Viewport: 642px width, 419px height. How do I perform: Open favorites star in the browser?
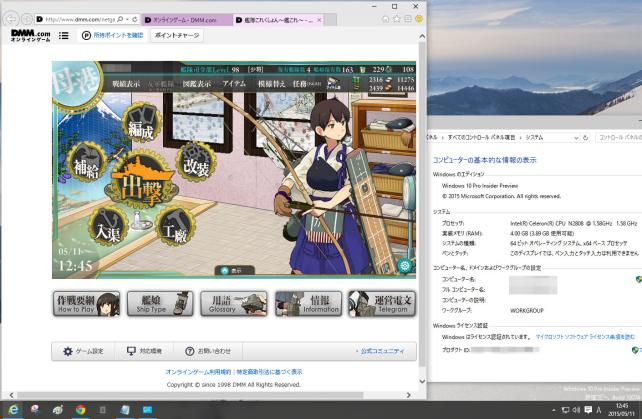coord(396,19)
